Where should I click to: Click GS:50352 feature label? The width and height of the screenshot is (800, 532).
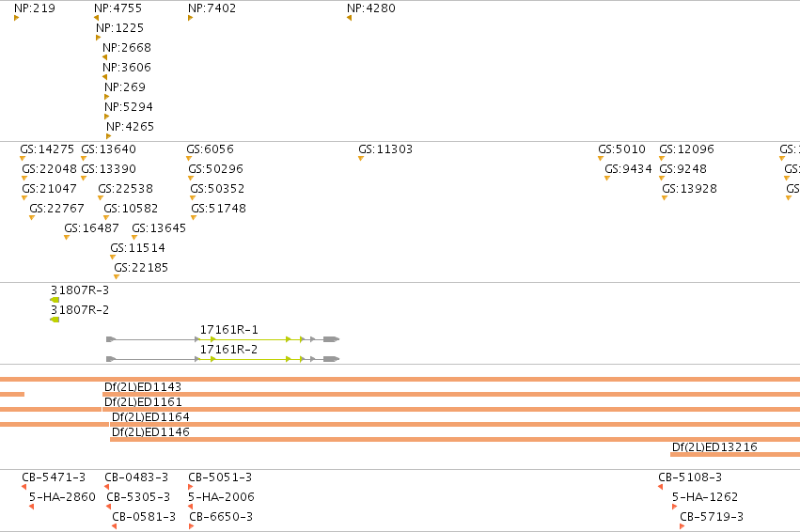tap(217, 189)
